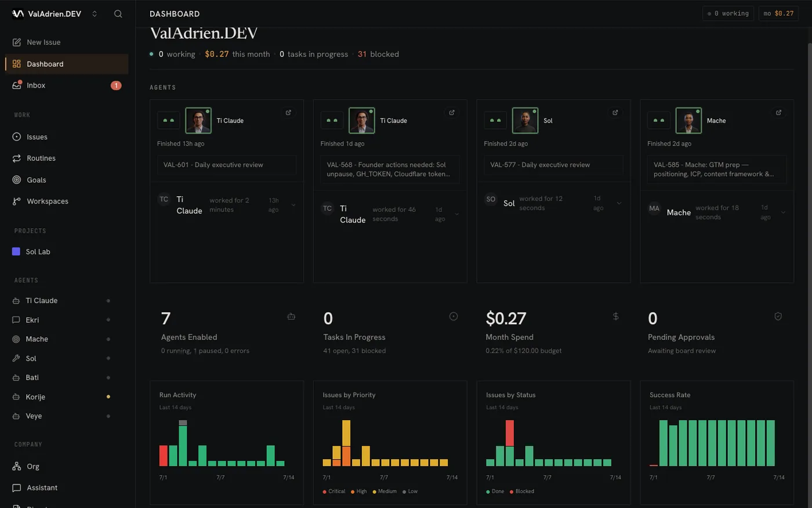Click Sol's wrench icon in sidebar
The height and width of the screenshot is (508, 812).
point(16,359)
